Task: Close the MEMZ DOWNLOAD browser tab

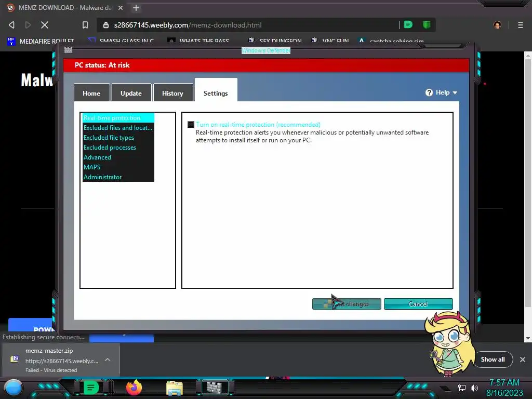Action: click(x=121, y=7)
